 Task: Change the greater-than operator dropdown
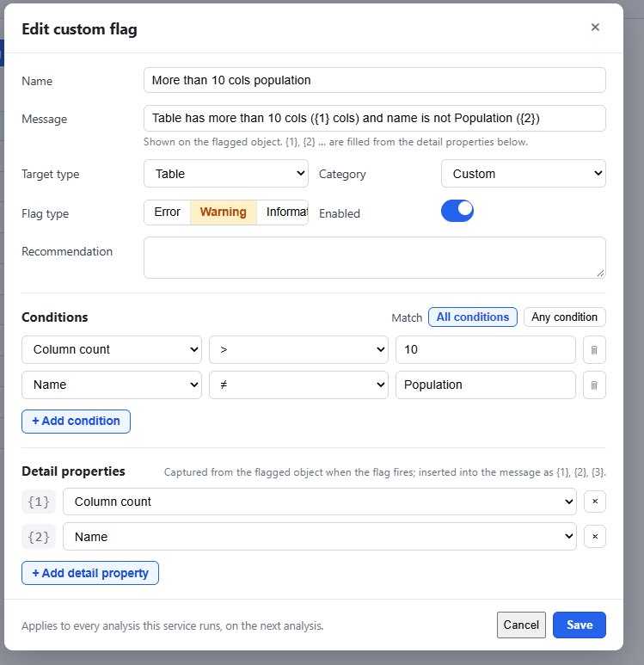point(298,349)
